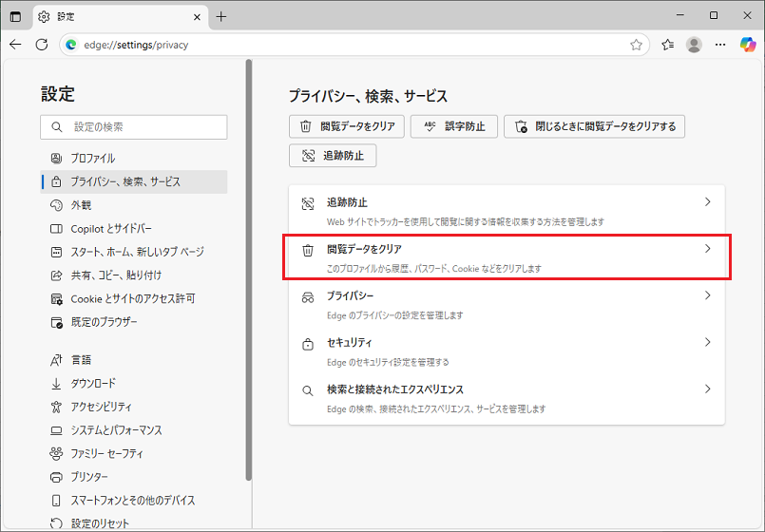765x532 pixels.
Task: Open ファミリー セーフティ settings
Action: point(134,453)
